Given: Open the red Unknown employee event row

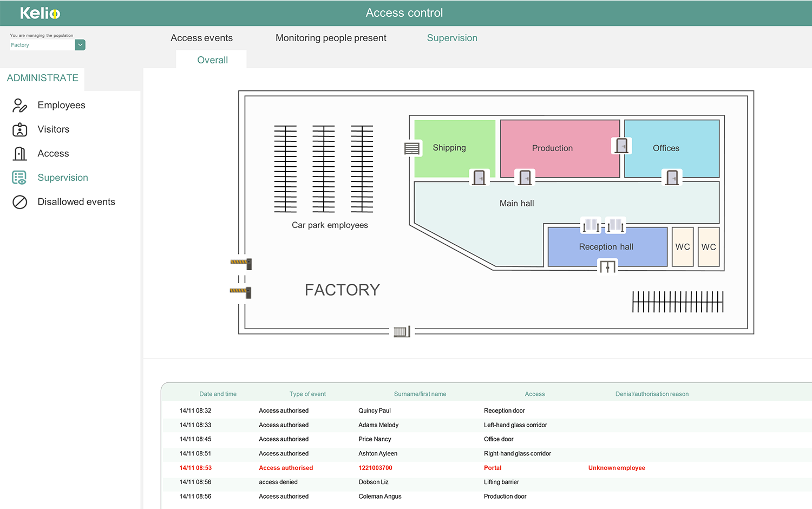Looking at the screenshot, I should [379, 468].
